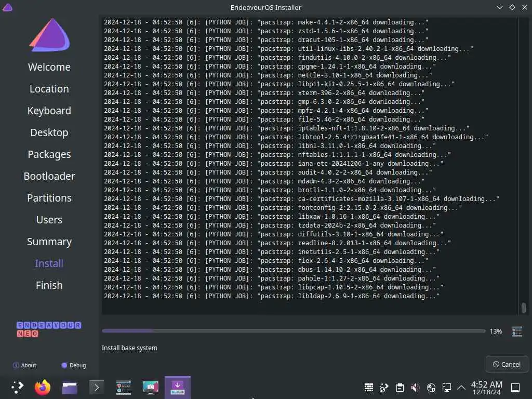The height and width of the screenshot is (399, 532).
Task: Click log line for iana-etc-20241206-1
Action: pyautogui.click(x=273, y=163)
